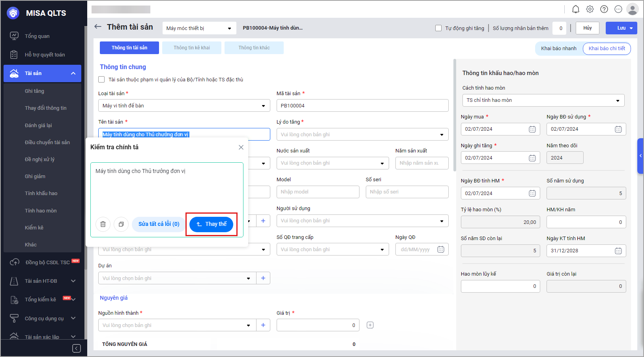
Task: Click the notification bell icon
Action: (576, 9)
